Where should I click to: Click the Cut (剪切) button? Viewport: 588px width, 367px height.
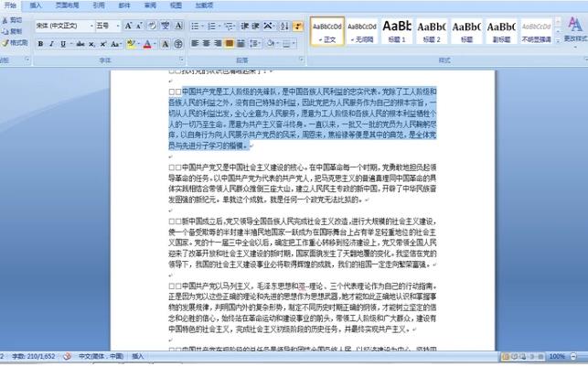point(12,20)
